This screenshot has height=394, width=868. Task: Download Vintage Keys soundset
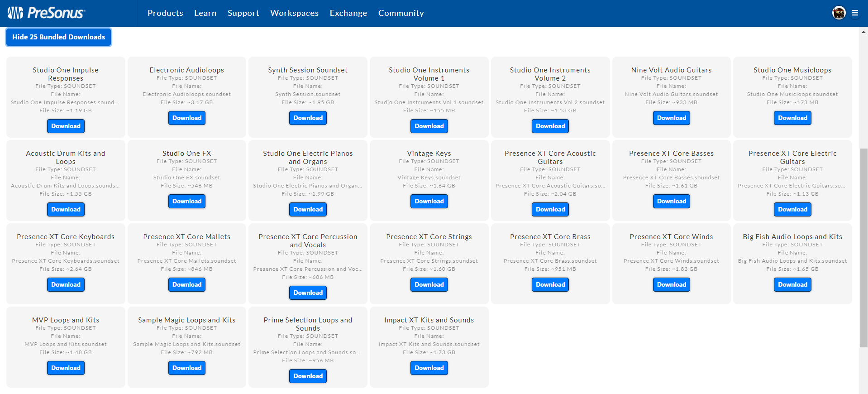point(429,201)
